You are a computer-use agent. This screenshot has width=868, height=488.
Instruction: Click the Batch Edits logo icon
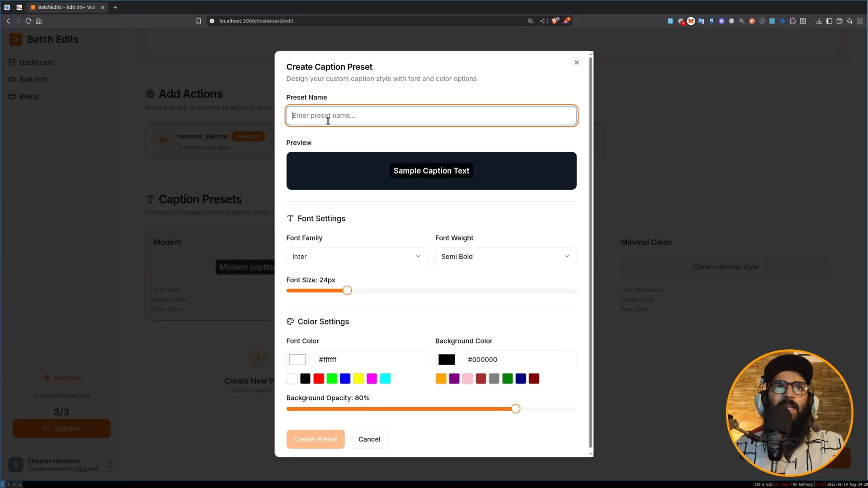point(16,40)
